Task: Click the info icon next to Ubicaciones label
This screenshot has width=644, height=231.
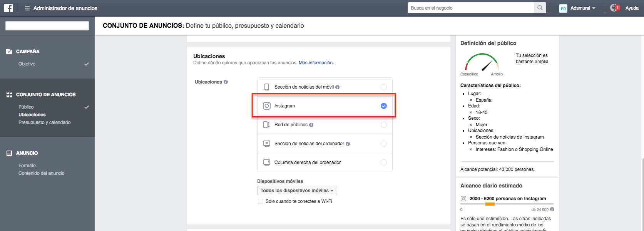Action: [x=226, y=82]
